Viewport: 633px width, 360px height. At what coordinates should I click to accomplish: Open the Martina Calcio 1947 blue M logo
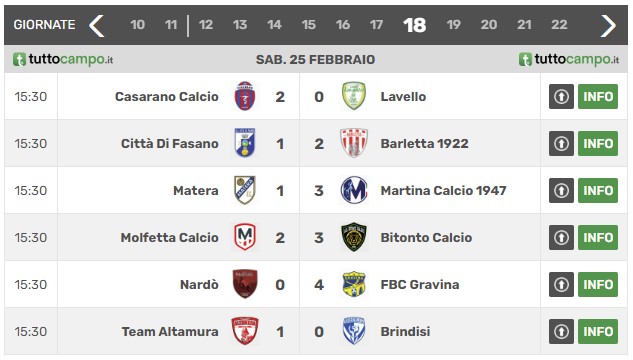pyautogui.click(x=354, y=190)
